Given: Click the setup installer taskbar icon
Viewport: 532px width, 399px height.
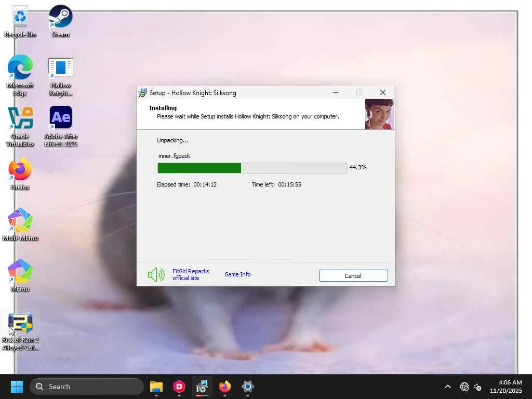Looking at the screenshot, I should pyautogui.click(x=202, y=387).
